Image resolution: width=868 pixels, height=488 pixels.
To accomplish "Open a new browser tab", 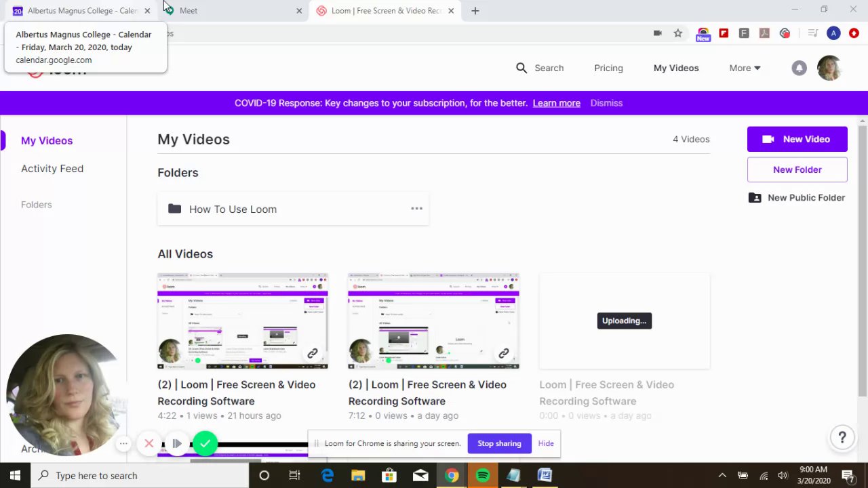I will [x=475, y=11].
